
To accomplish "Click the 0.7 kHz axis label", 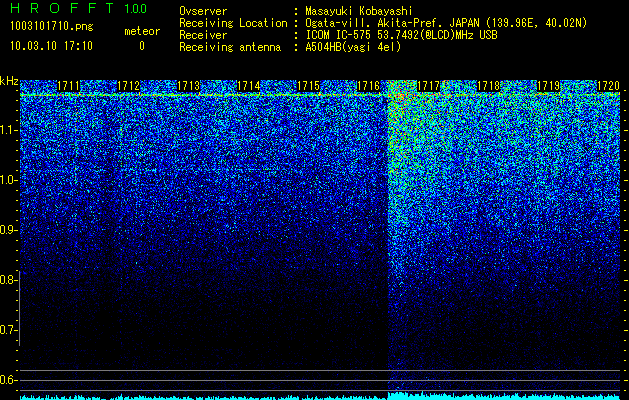I will coord(8,330).
